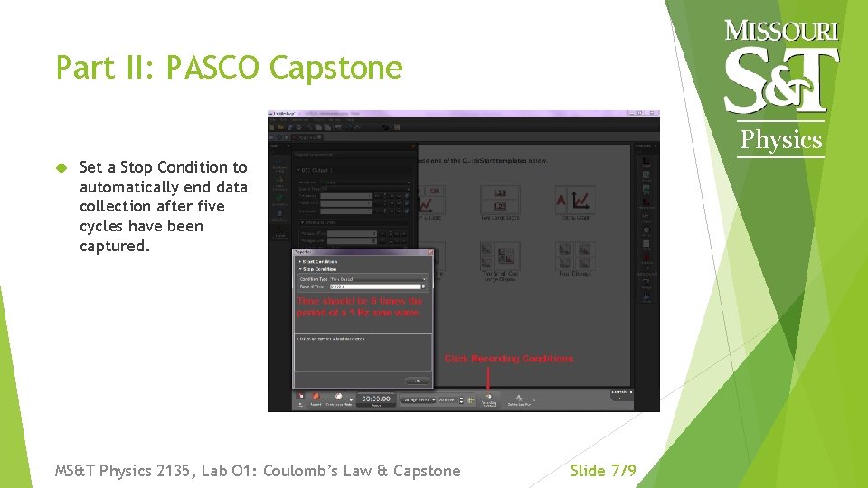Viewport: 868px width, 488px height.
Task: Open Data Summary from the Tools palette
Action: [279, 183]
